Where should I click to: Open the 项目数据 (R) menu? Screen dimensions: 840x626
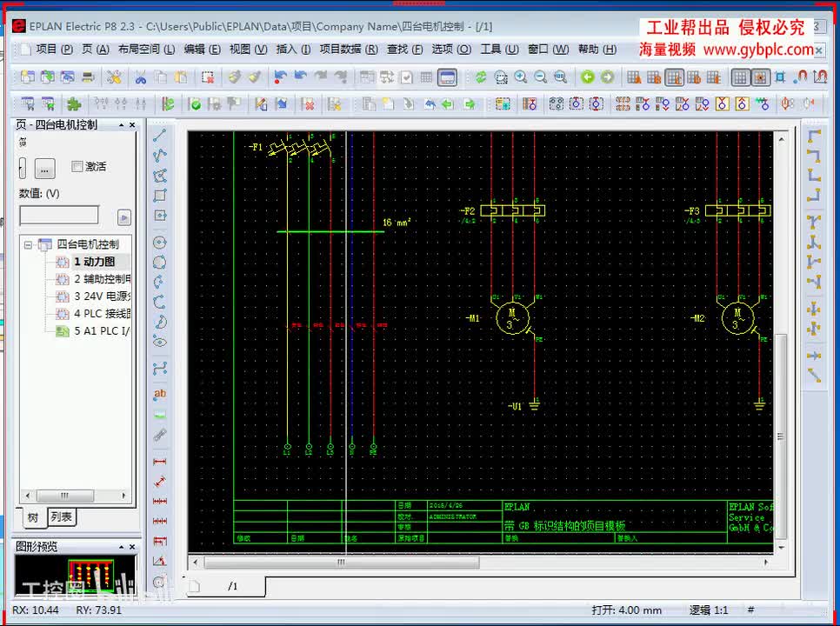348,50
